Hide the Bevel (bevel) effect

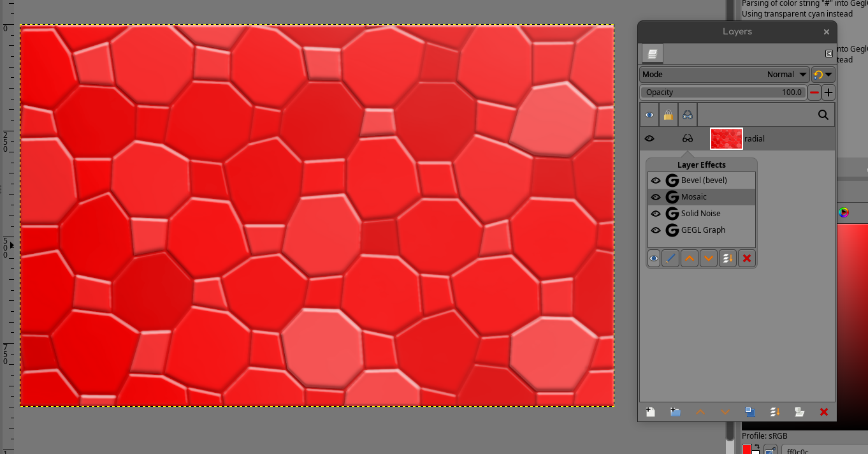(656, 180)
